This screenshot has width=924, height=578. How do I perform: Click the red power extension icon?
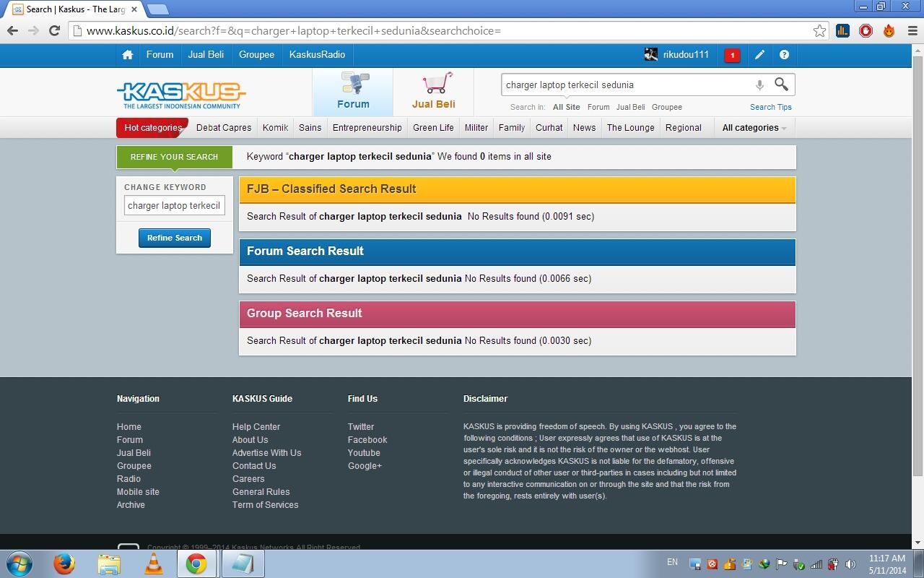866,30
